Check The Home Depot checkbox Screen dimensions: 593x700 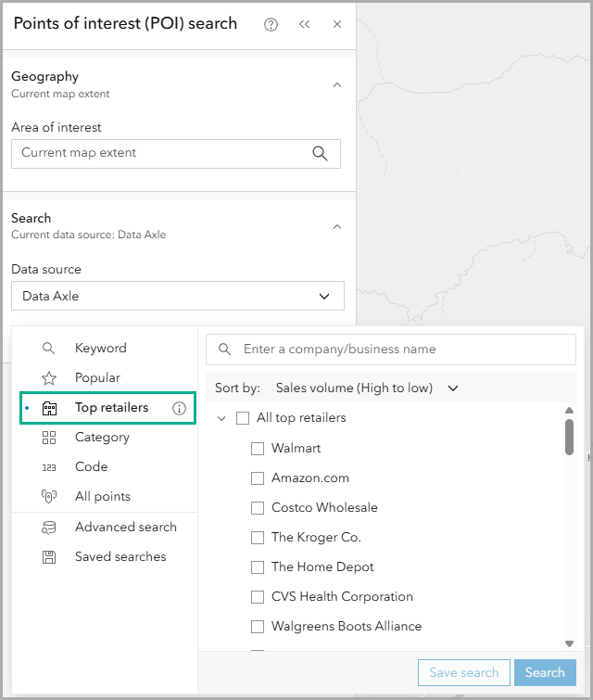258,567
